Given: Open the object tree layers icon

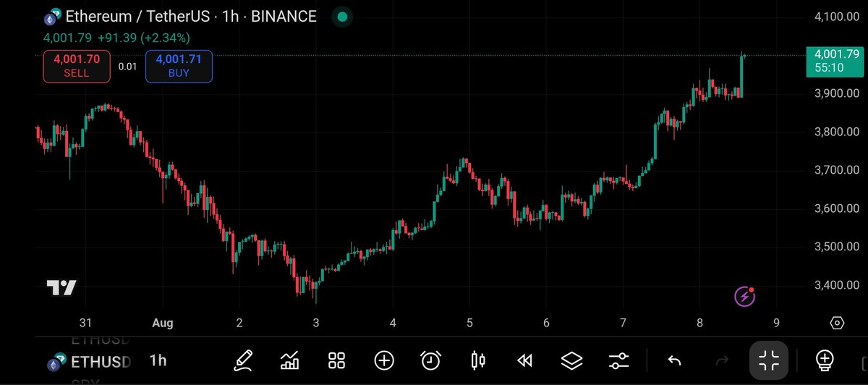Looking at the screenshot, I should 572,360.
